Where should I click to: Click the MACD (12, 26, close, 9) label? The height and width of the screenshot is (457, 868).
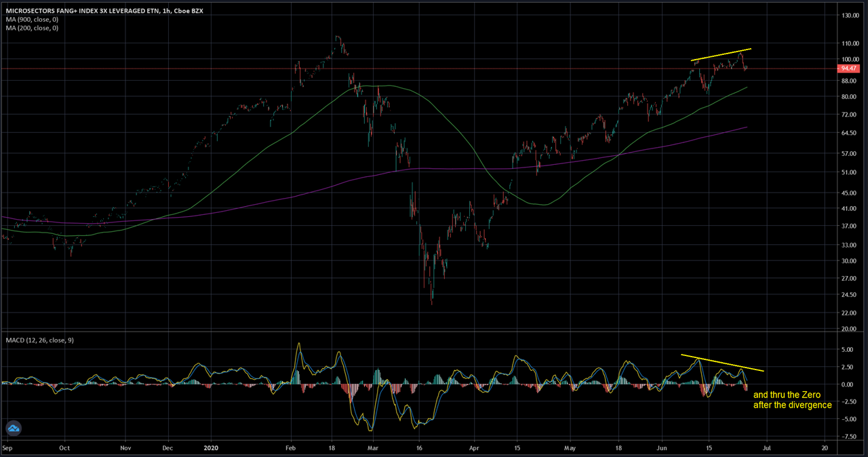click(39, 340)
